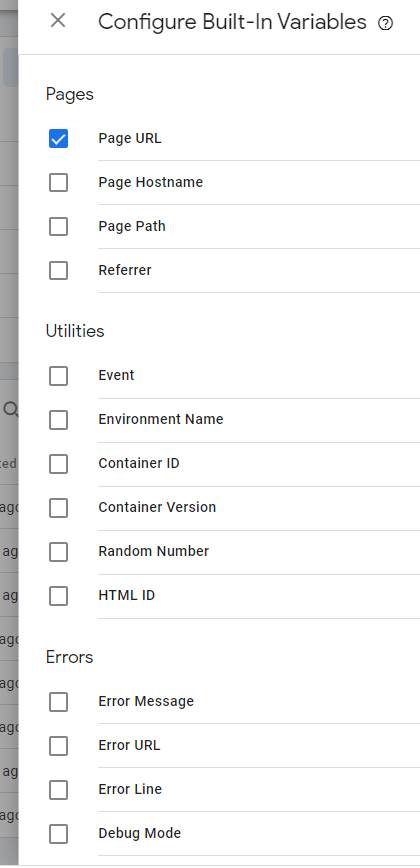Click the search magnifier icon behind panel
Screen dimensions: 420x868
[11, 410]
